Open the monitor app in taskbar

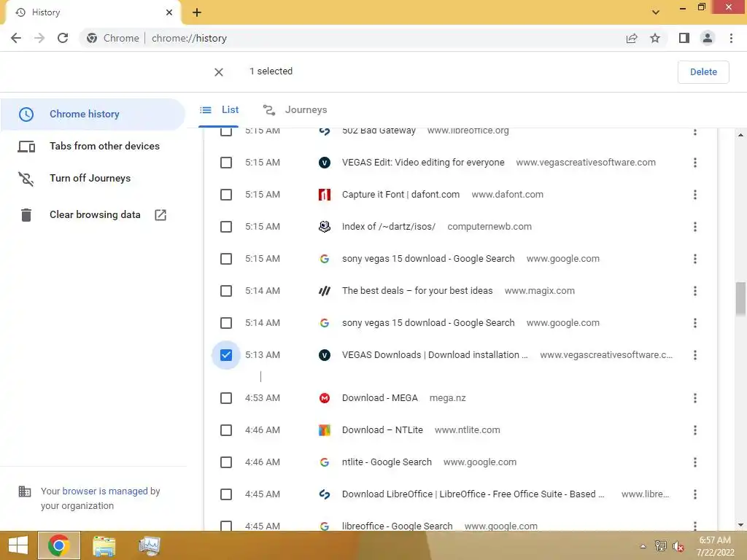(149, 545)
